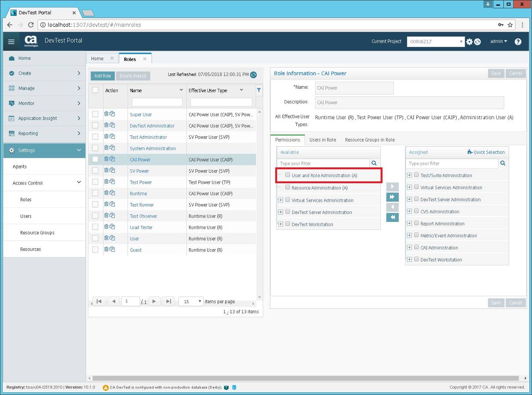This screenshot has height=395, width=532.
Task: Refresh the roles list beside Last Refreshed
Action: pyautogui.click(x=253, y=75)
